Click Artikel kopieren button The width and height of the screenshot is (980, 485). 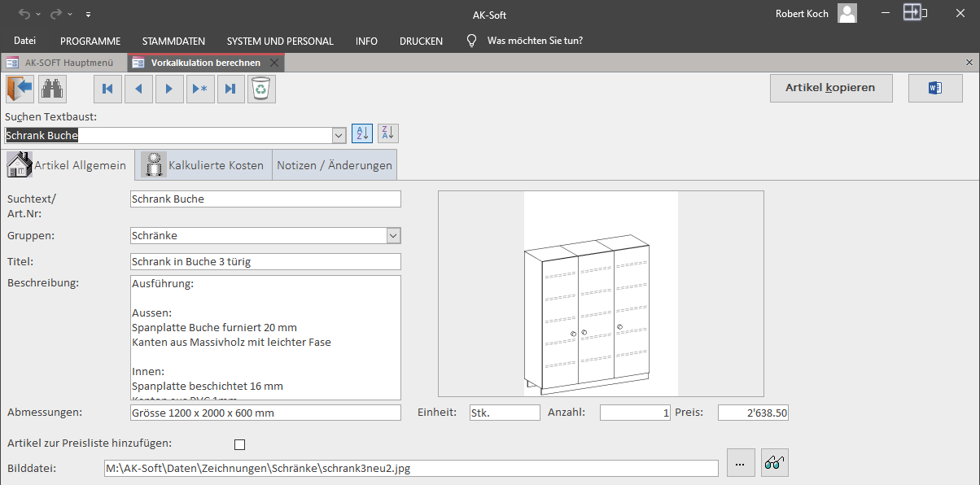click(830, 88)
